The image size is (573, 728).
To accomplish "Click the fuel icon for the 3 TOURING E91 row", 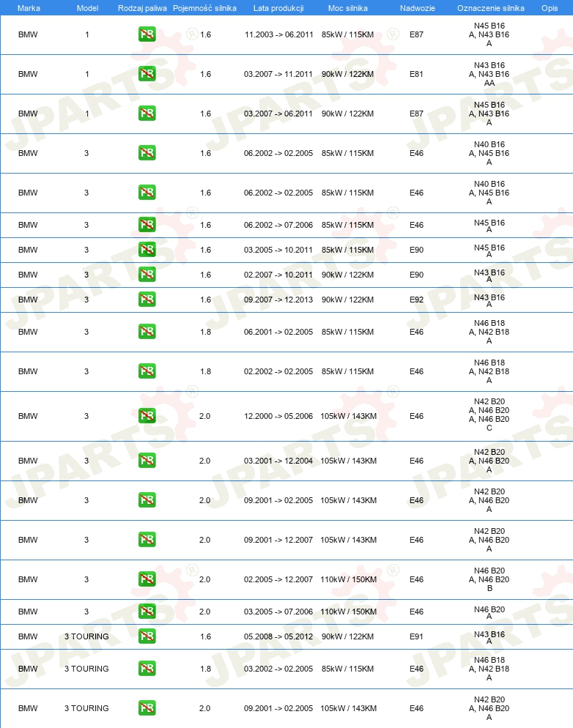I will [147, 636].
